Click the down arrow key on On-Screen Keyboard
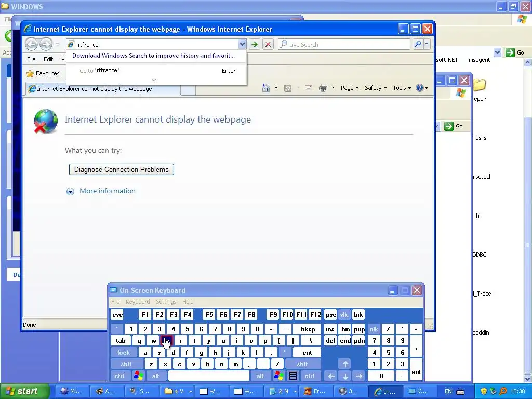532x399 pixels. click(345, 376)
